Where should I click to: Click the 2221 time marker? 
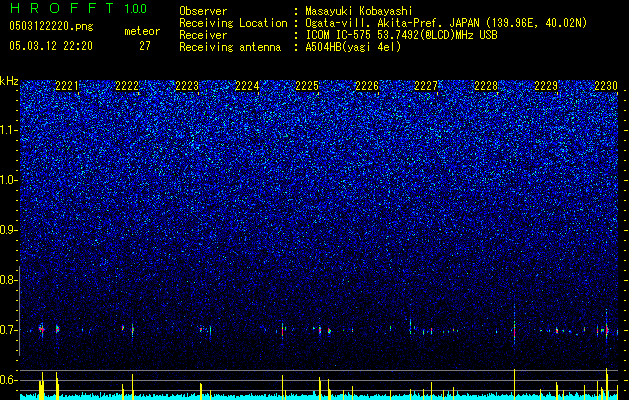point(67,86)
